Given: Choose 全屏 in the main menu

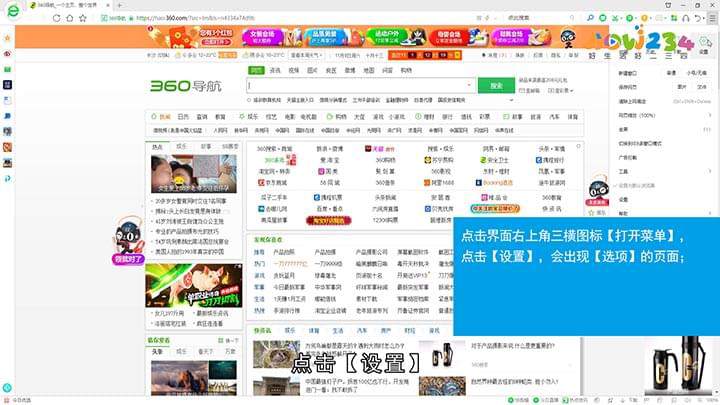Looking at the screenshot, I should (664, 129).
